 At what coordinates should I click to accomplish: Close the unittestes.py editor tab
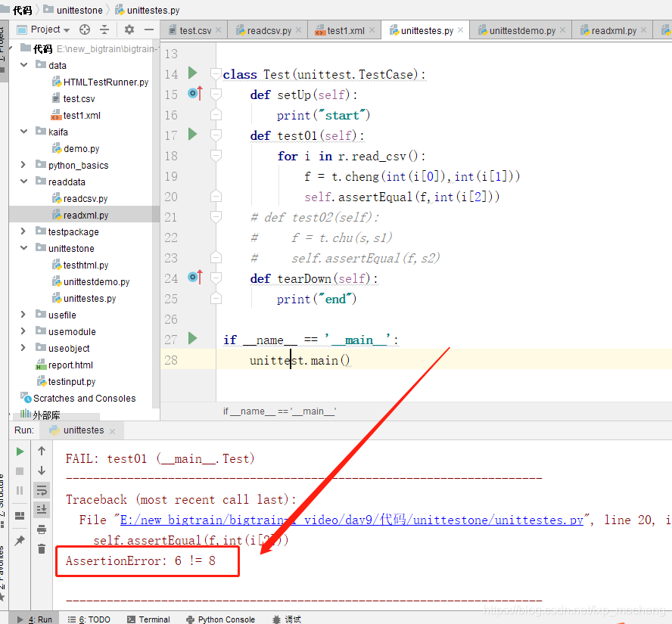(461, 30)
